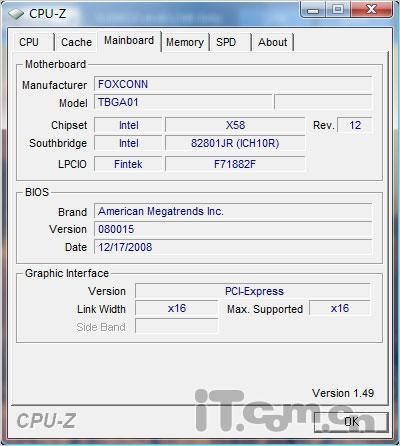Open the SPD tab
The height and width of the screenshot is (446, 400).
(x=226, y=42)
